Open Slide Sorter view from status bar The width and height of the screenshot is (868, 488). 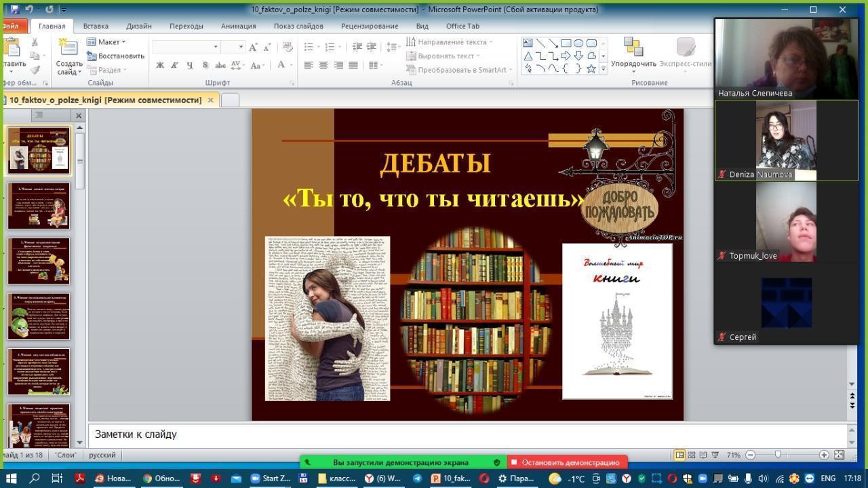tap(691, 455)
